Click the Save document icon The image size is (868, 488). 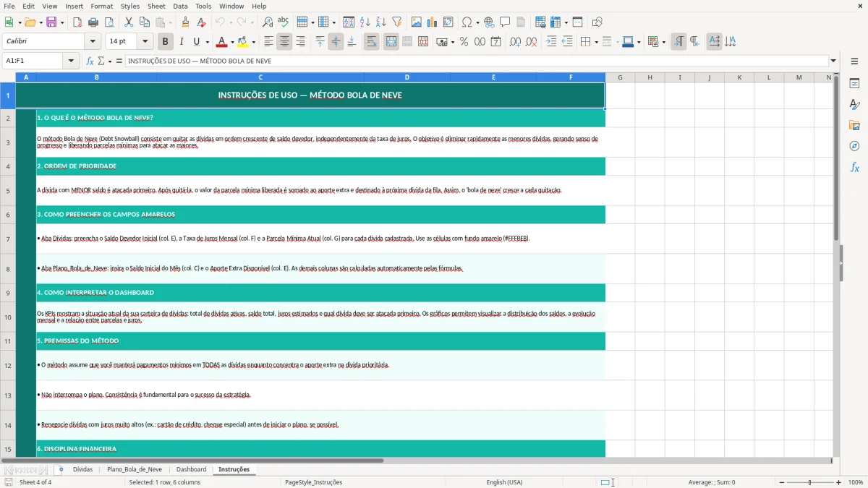point(51,22)
